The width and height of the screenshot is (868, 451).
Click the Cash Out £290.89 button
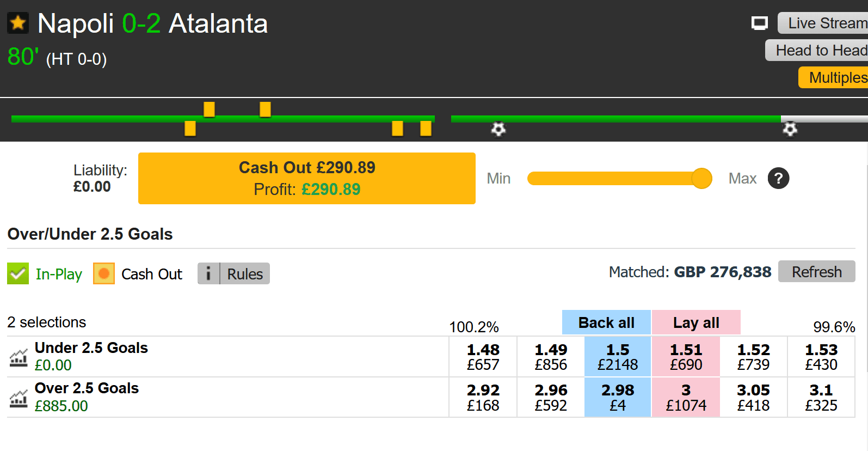click(307, 178)
